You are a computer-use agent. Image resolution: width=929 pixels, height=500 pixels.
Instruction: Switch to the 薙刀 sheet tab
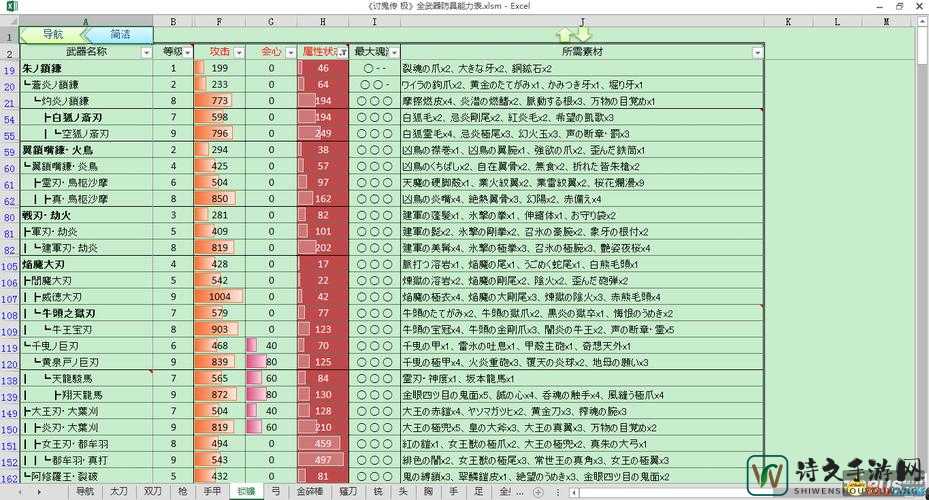pyautogui.click(x=348, y=491)
